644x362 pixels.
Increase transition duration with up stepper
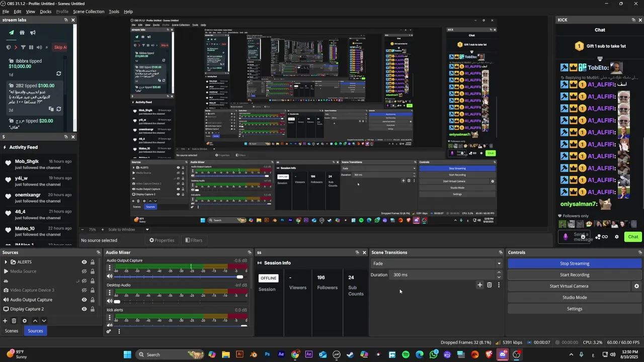tap(499, 273)
